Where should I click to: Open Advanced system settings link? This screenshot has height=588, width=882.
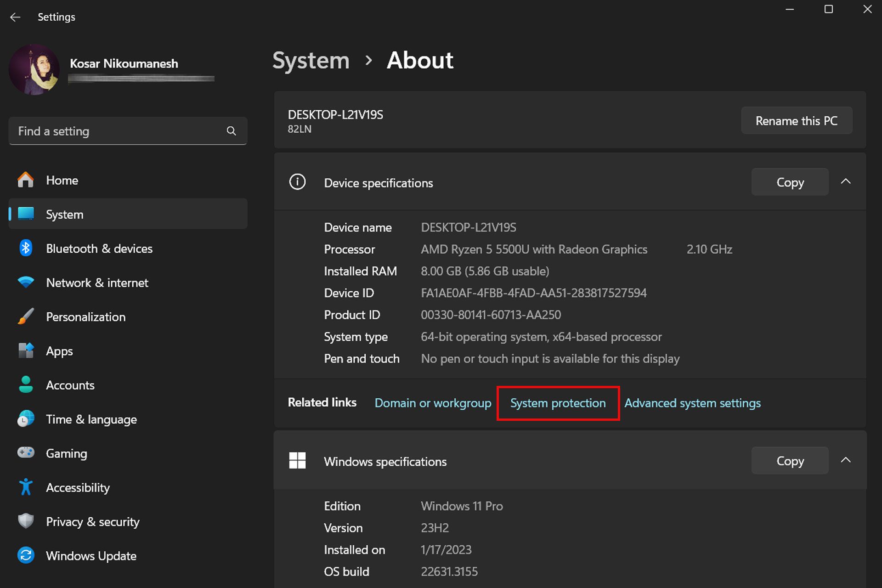pos(692,403)
